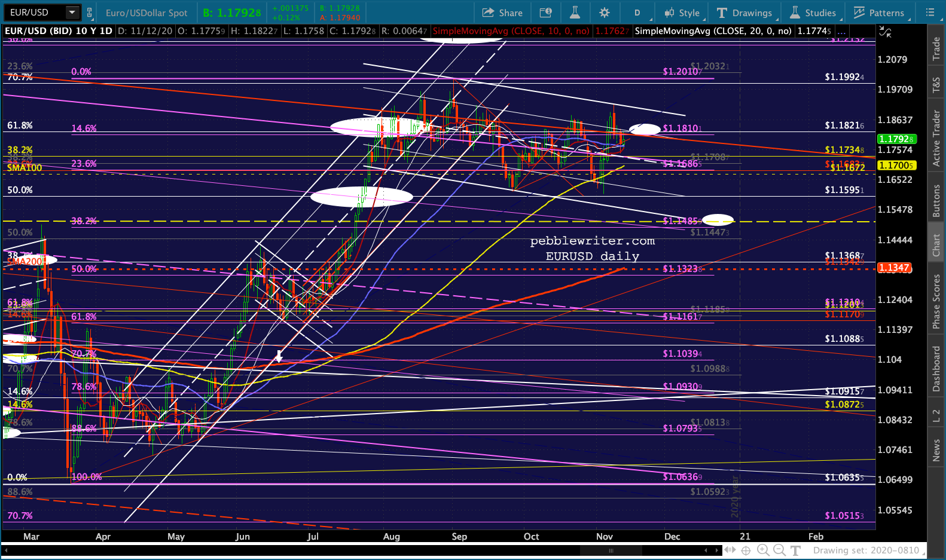Click the list menu icon at toolbar end

pos(930,13)
